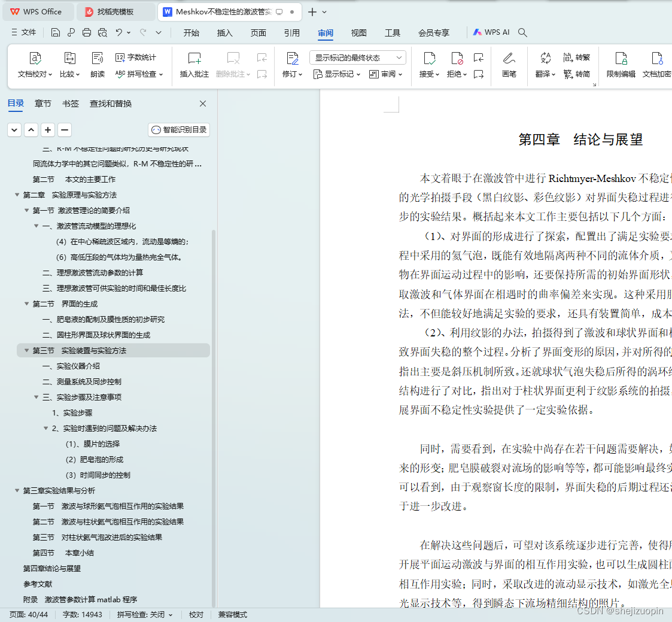672x622 pixels.
Task: Open the 限制编辑 restrict editing tool
Action: pos(621,65)
